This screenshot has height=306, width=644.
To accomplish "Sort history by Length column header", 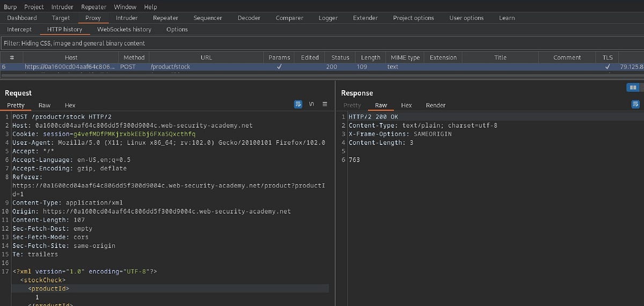I will (370, 57).
